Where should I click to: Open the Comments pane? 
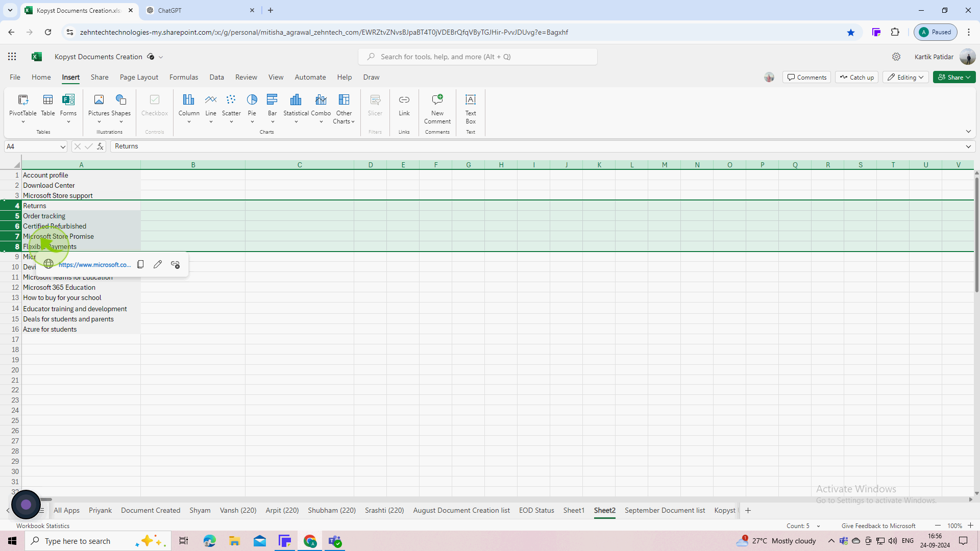coord(807,77)
